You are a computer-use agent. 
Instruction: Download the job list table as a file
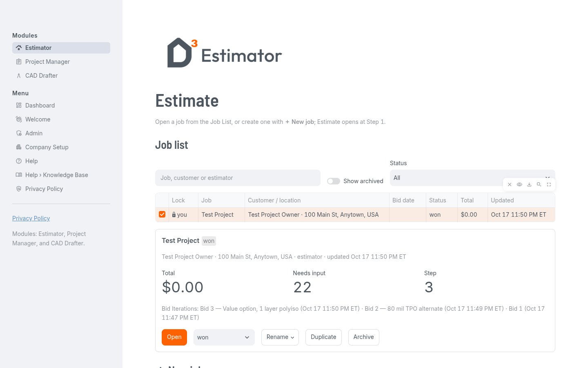point(529,184)
